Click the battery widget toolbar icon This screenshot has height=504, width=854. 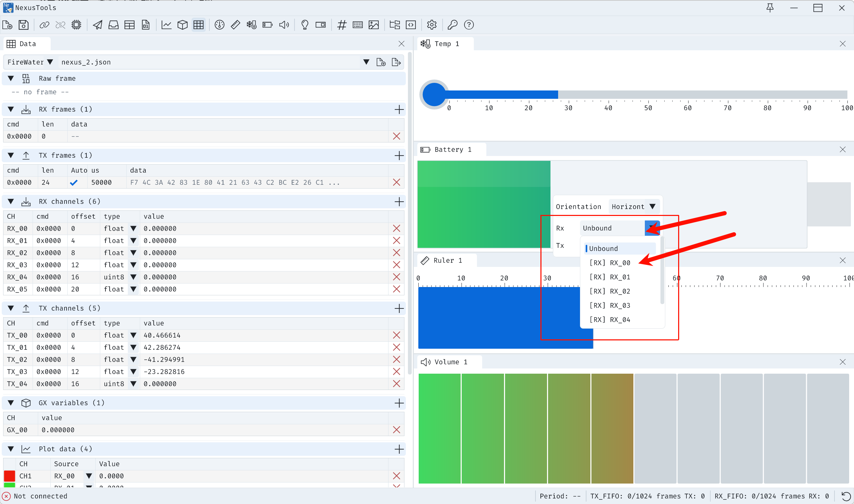[267, 25]
